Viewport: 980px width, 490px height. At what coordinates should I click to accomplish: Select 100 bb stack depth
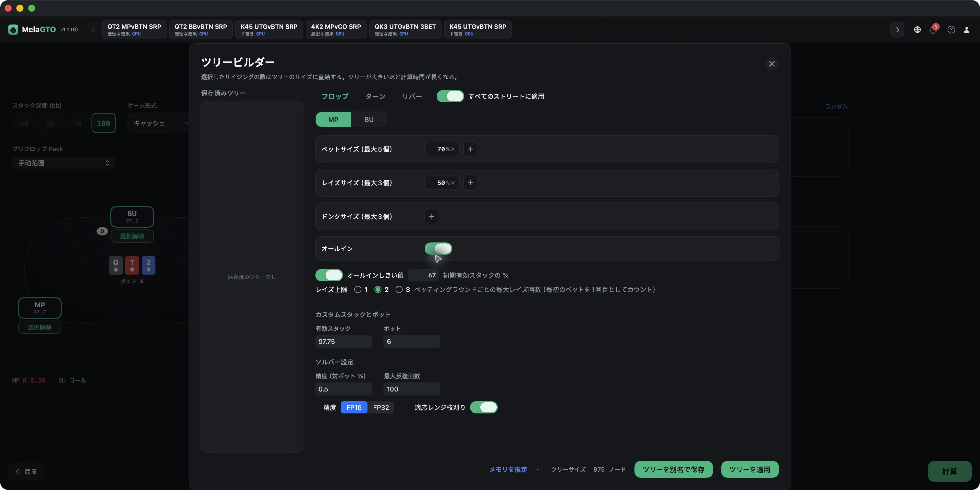coord(103,123)
